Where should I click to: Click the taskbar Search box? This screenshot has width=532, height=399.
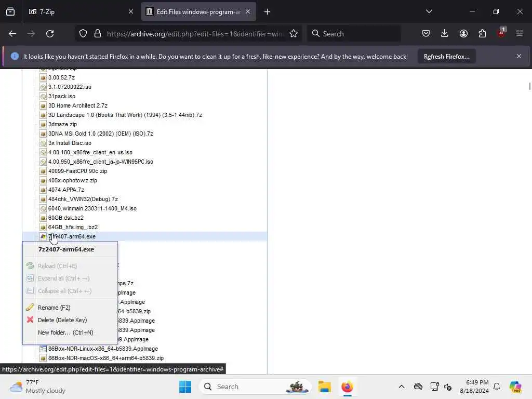[255, 387]
